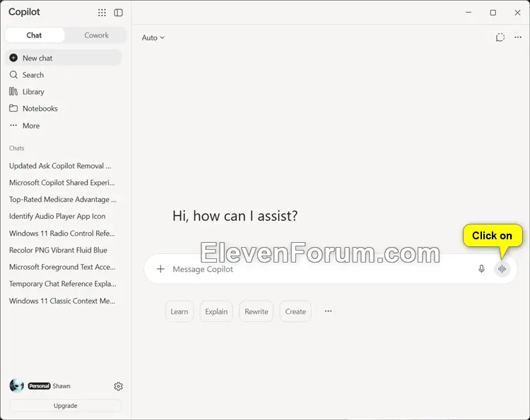Open the Library menu item
This screenshot has width=530, height=420.
[x=63, y=92]
